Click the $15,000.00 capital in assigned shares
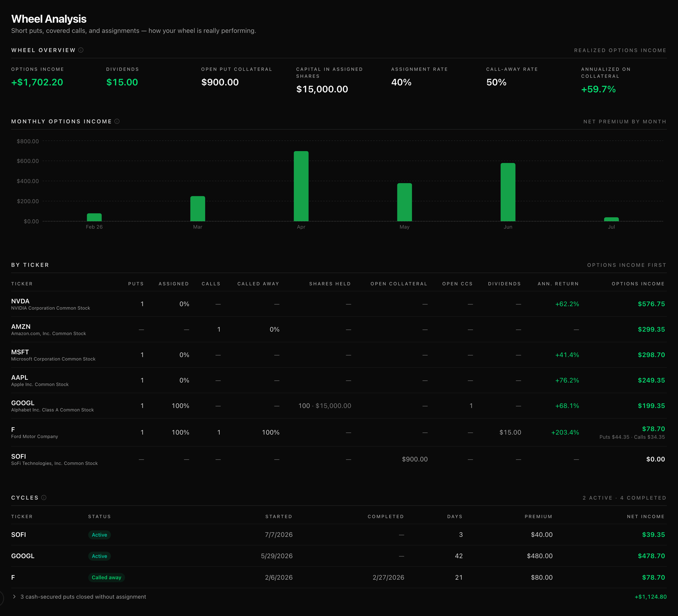 [x=322, y=89]
